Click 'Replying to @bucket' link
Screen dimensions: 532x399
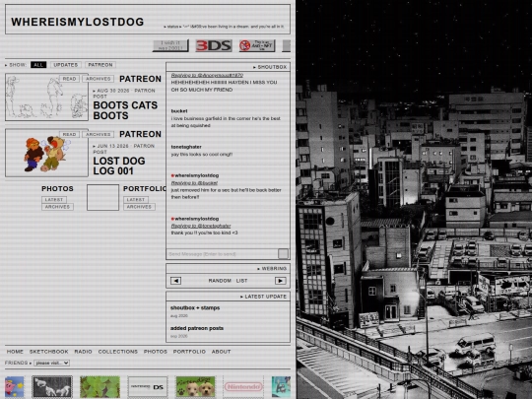194,183
